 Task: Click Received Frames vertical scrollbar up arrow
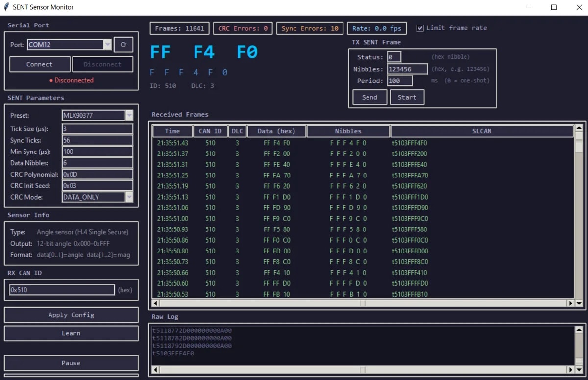pyautogui.click(x=579, y=128)
